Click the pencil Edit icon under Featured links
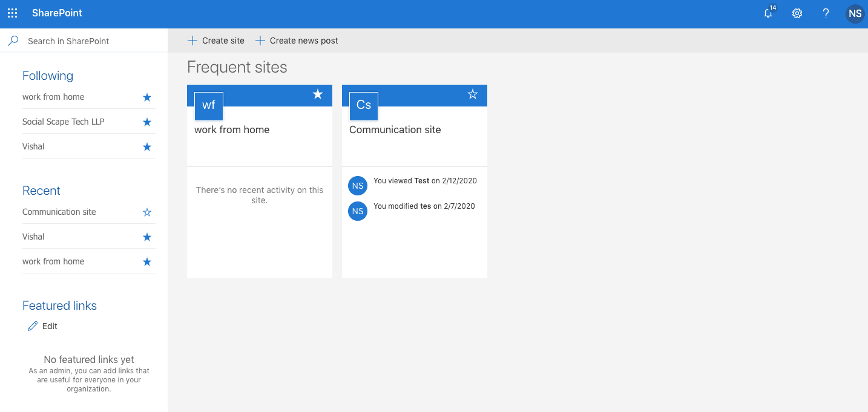 click(33, 326)
